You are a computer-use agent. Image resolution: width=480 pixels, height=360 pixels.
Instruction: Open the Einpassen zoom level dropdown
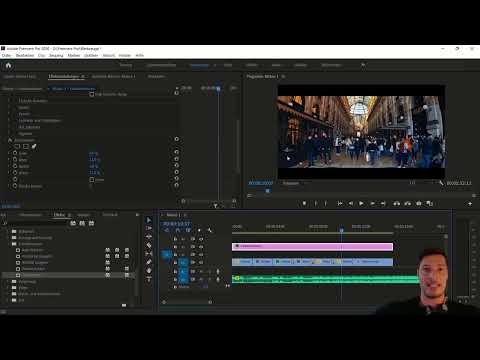click(x=294, y=183)
